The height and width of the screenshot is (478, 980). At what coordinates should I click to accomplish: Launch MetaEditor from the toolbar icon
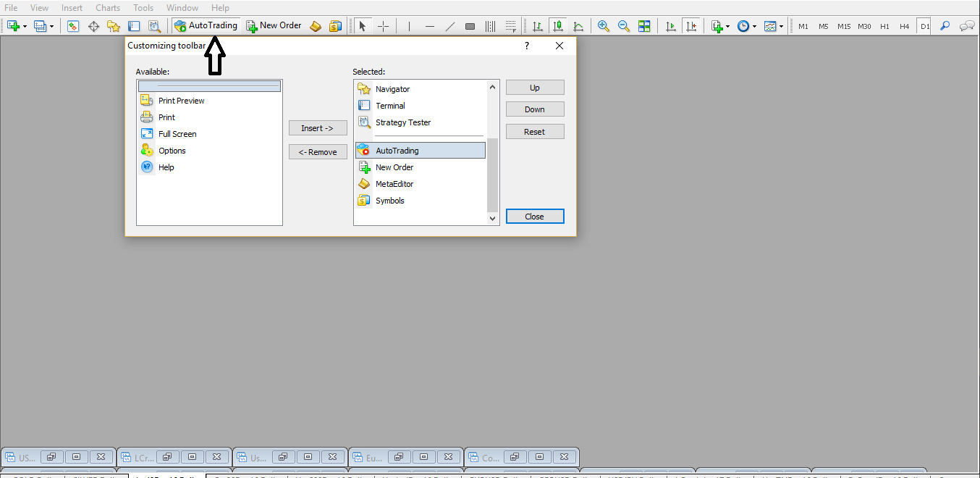pos(315,26)
